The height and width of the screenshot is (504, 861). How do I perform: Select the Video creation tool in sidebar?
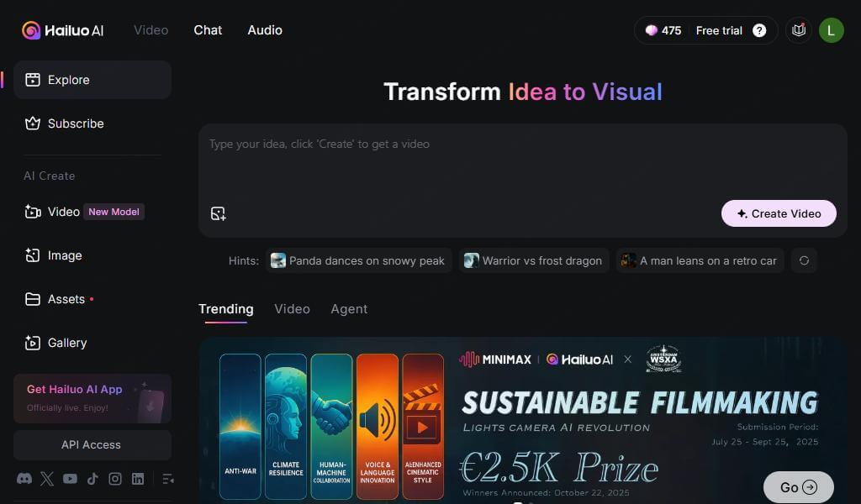coord(63,212)
